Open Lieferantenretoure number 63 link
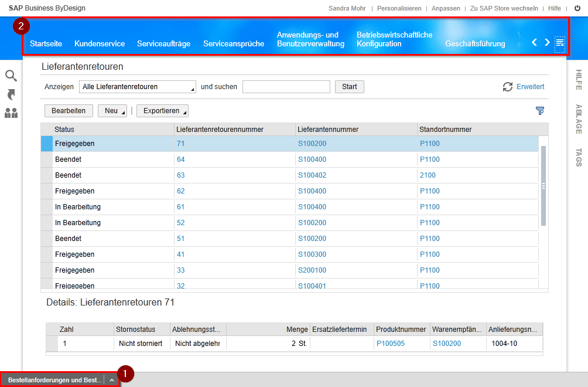588x387 pixels. click(x=181, y=175)
